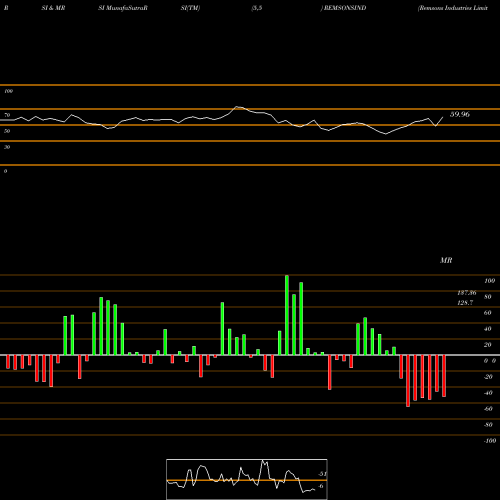Click the 50 level label on RSI axis

[7, 131]
